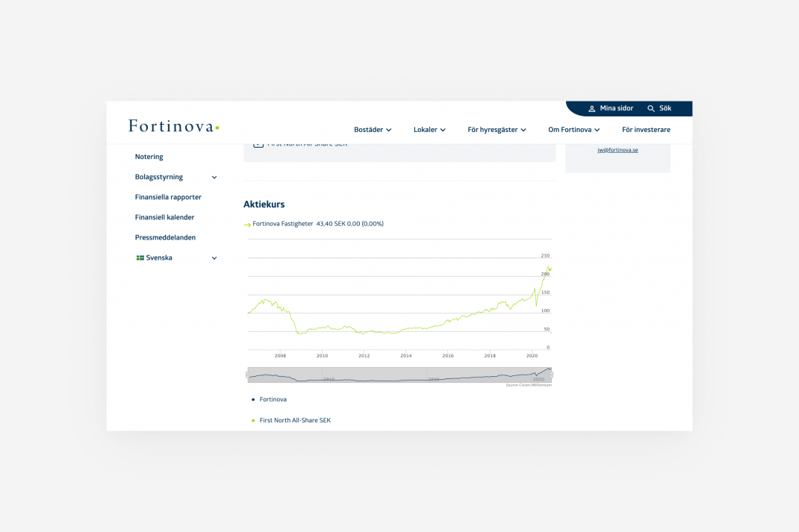Click the jw@fortinova.se email link
The image size is (799, 532).
pos(618,150)
